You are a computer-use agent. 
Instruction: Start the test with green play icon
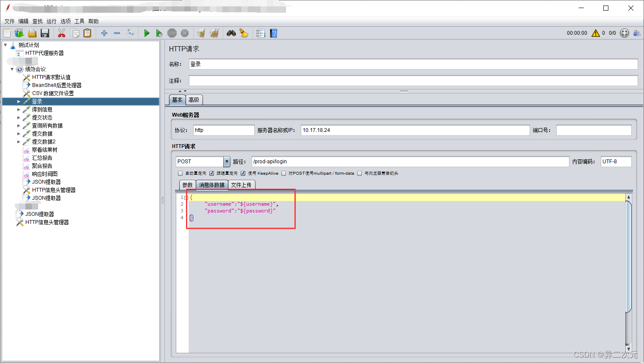[147, 33]
